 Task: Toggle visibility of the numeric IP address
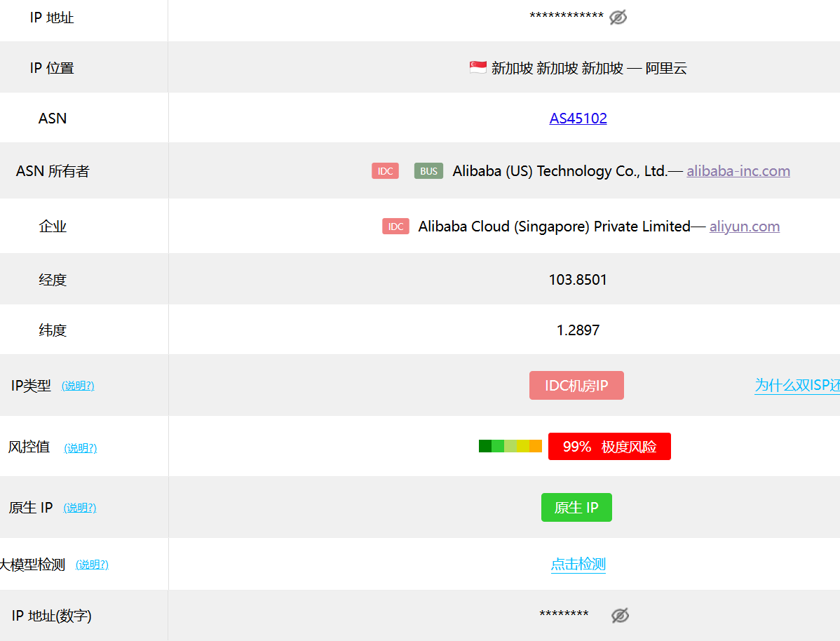pos(620,616)
